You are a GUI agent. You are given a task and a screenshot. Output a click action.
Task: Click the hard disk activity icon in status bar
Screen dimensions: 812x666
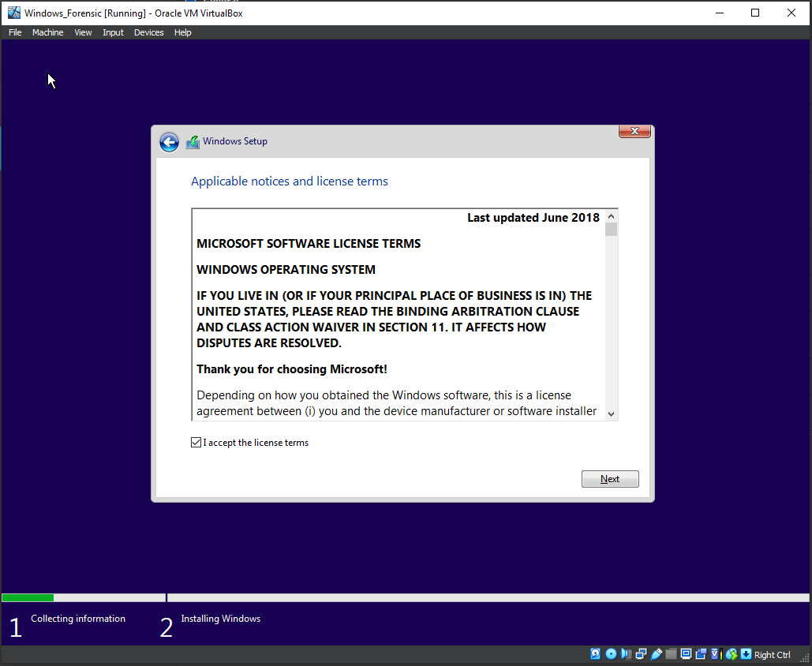[595, 654]
